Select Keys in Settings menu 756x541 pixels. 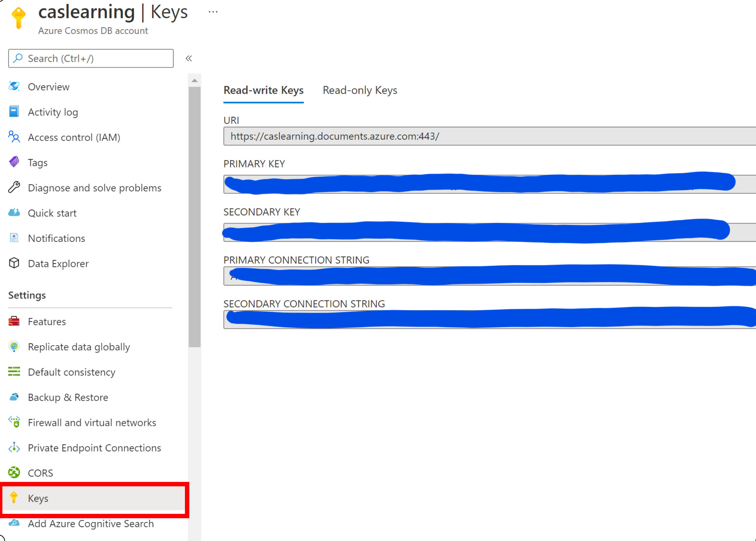(x=94, y=498)
